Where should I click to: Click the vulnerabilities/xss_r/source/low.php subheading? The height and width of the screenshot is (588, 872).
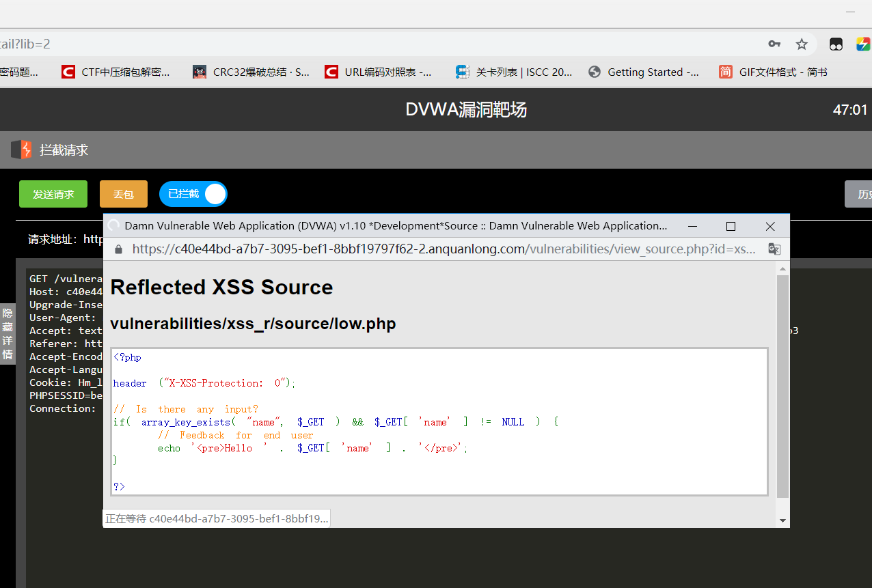tap(253, 324)
